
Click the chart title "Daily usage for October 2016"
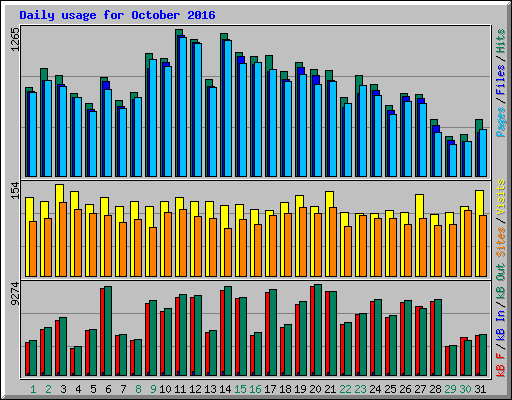click(117, 15)
